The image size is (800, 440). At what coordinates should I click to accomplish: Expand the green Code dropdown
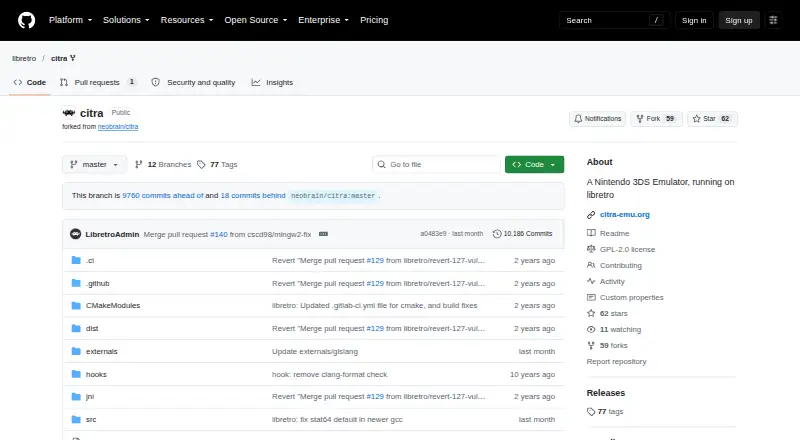534,164
